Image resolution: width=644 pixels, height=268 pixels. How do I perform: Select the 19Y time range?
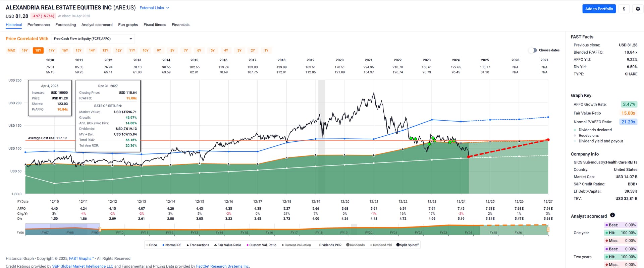point(25,51)
